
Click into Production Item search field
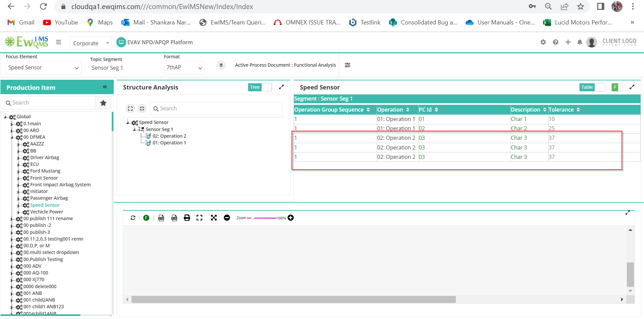[49, 103]
